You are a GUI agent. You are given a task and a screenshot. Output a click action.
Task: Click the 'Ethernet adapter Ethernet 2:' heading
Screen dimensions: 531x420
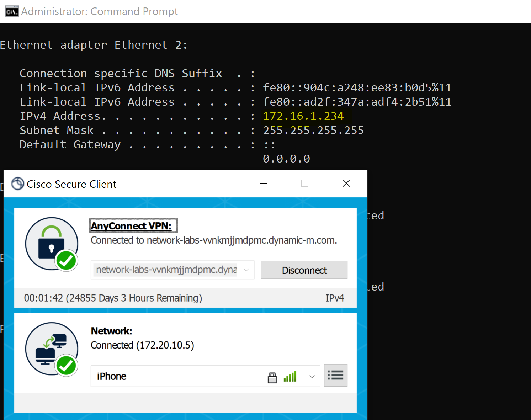point(94,45)
